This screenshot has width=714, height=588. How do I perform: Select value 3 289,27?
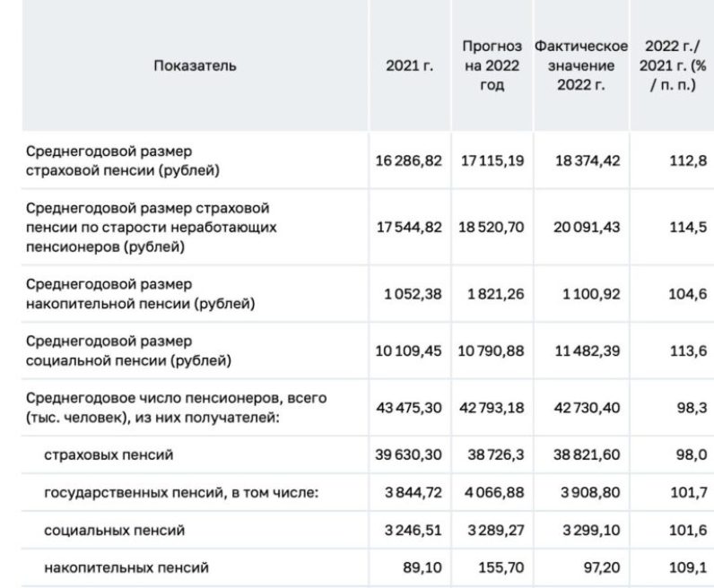496,531
